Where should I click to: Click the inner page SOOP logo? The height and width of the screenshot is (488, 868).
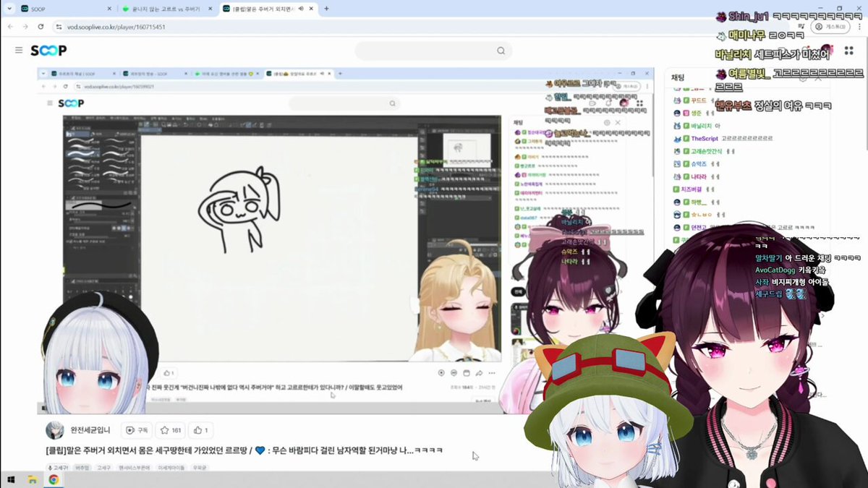[71, 103]
